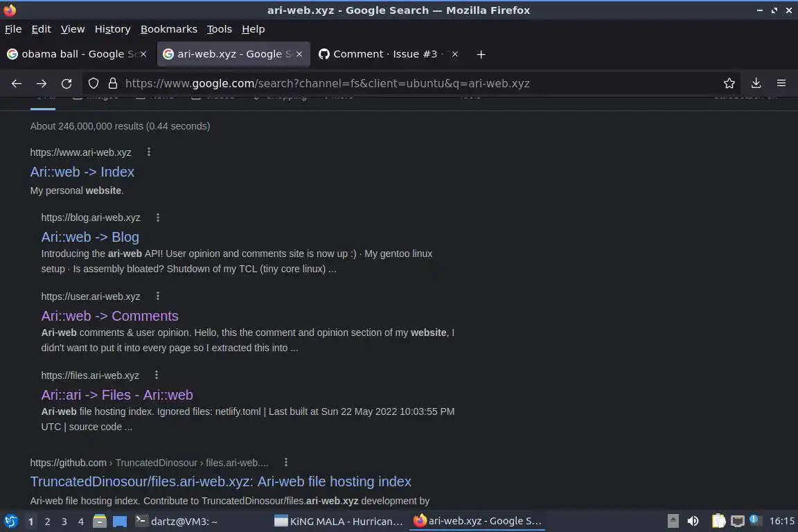Open the file manager taskbar icon
Screen dimensions: 798x532
tap(100, 522)
